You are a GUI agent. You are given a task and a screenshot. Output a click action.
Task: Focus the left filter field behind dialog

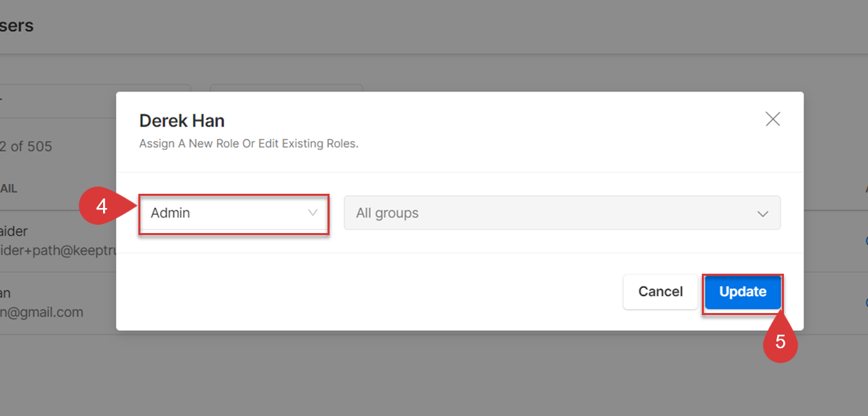[95, 96]
